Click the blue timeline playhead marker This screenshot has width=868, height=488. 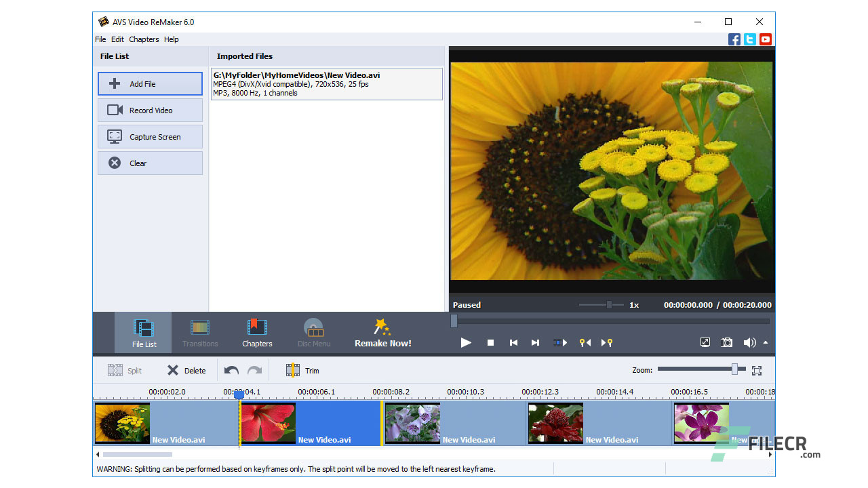coord(239,394)
